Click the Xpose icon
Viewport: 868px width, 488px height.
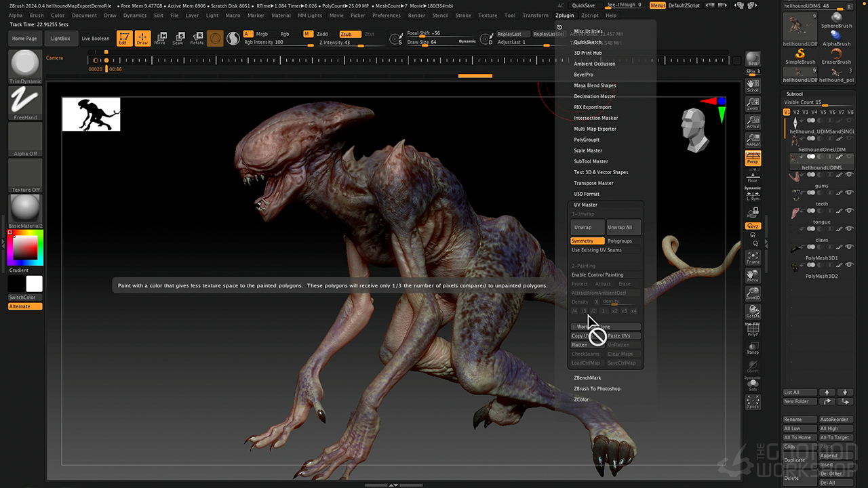click(753, 403)
